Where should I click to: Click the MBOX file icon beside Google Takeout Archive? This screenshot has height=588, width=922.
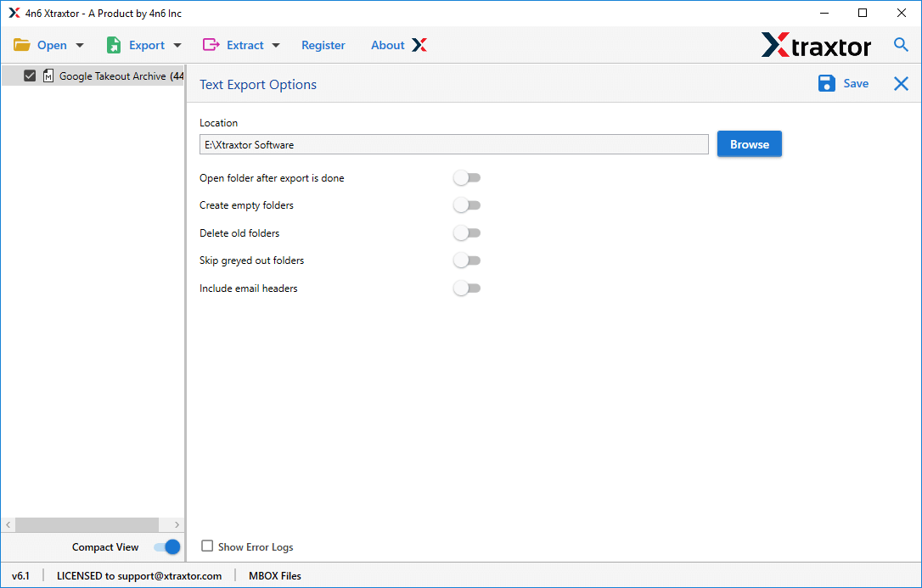pyautogui.click(x=48, y=76)
